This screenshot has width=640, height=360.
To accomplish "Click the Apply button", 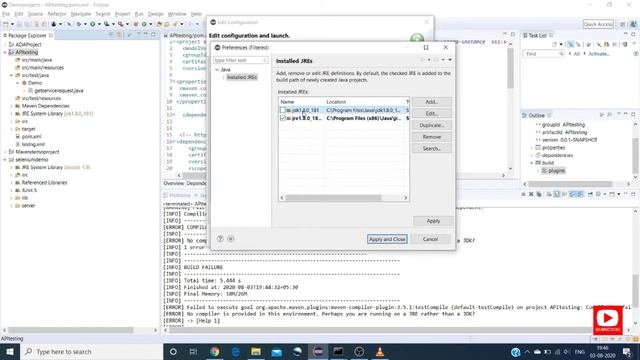I will (x=433, y=221).
